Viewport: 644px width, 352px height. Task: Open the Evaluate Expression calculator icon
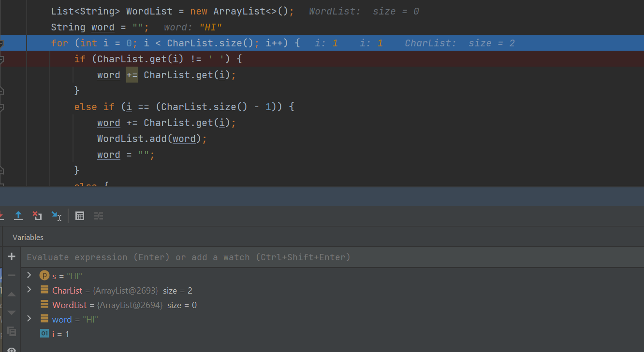(x=80, y=216)
